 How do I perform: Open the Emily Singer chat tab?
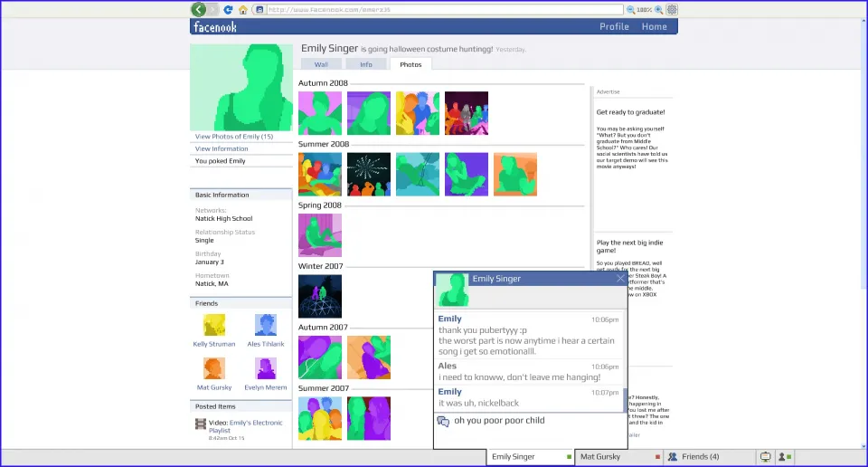tap(531, 457)
